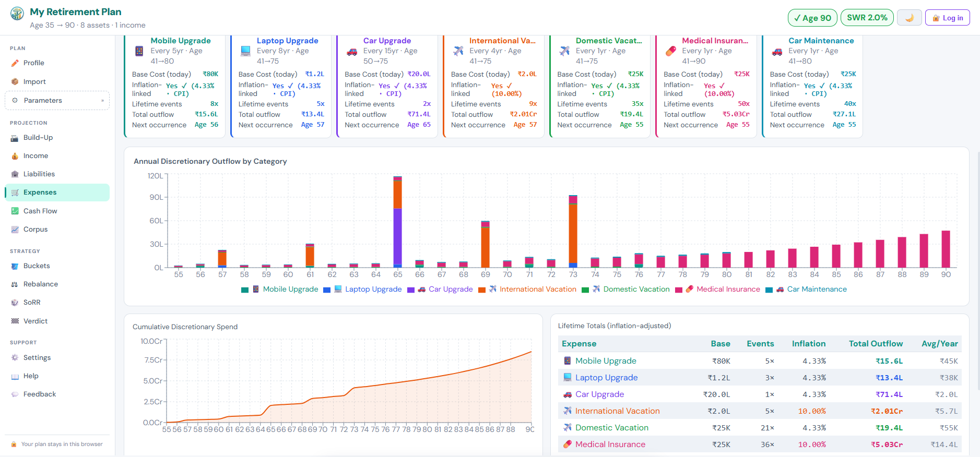The image size is (980, 457).
Task: Click the Help sidebar icon
Action: click(15, 376)
